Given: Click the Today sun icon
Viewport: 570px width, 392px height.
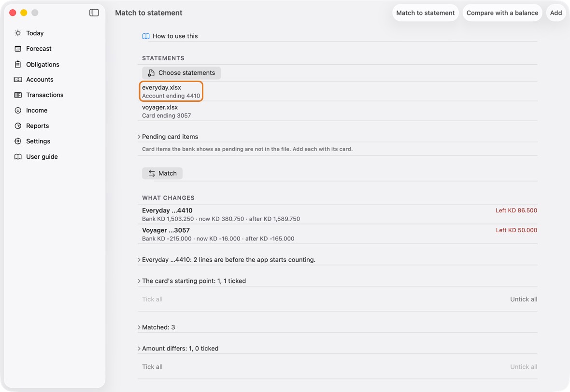Looking at the screenshot, I should [x=18, y=33].
